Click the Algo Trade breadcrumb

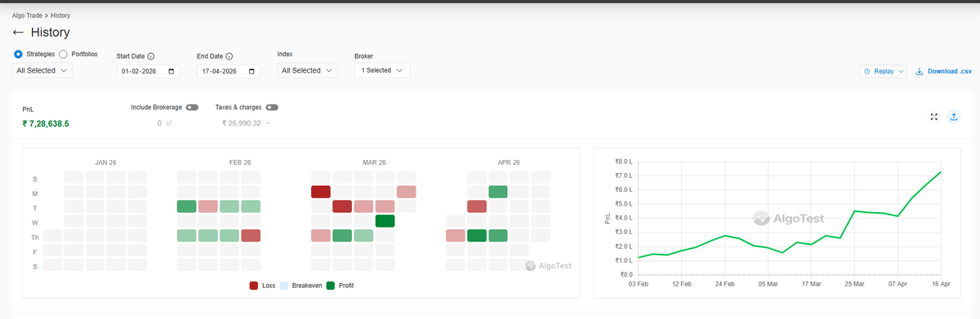coord(28,16)
